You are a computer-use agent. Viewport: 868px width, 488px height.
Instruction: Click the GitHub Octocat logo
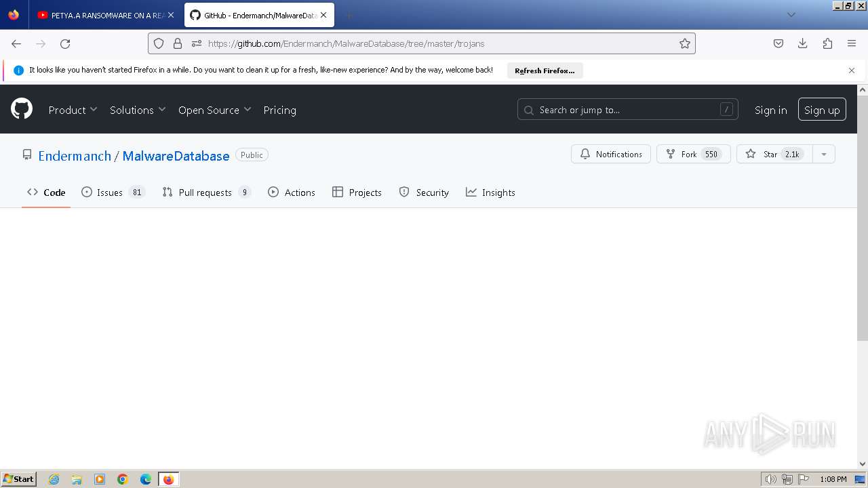[x=22, y=109]
